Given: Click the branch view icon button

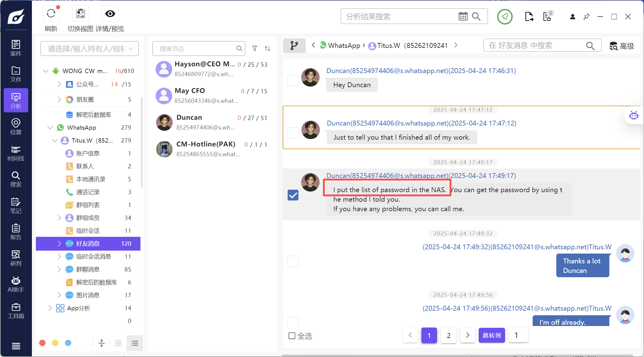Looking at the screenshot, I should [x=294, y=46].
